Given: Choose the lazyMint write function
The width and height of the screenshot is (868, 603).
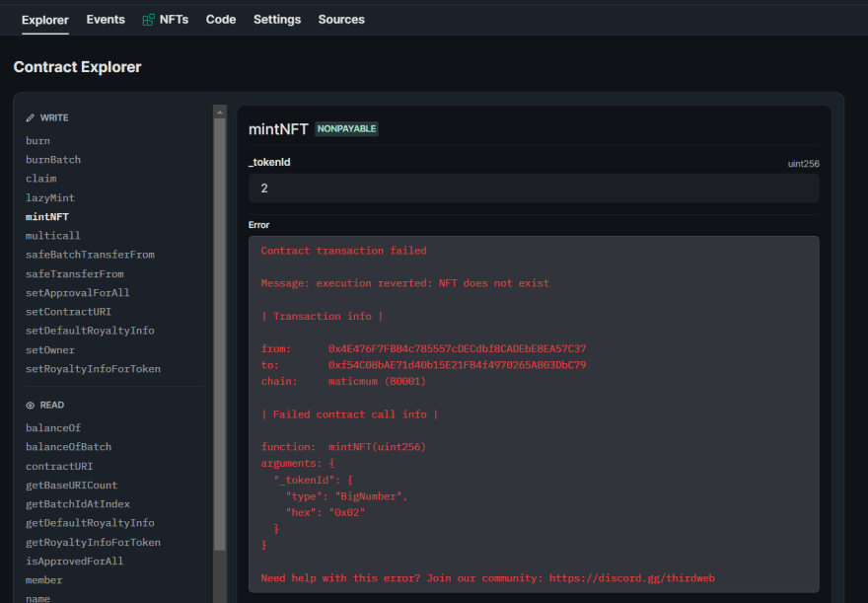Looking at the screenshot, I should tap(49, 197).
